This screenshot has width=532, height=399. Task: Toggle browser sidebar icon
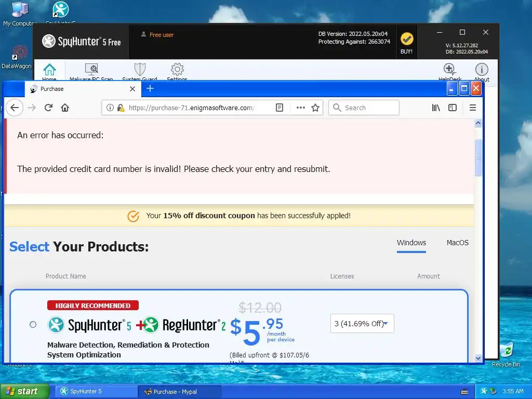[x=453, y=108]
